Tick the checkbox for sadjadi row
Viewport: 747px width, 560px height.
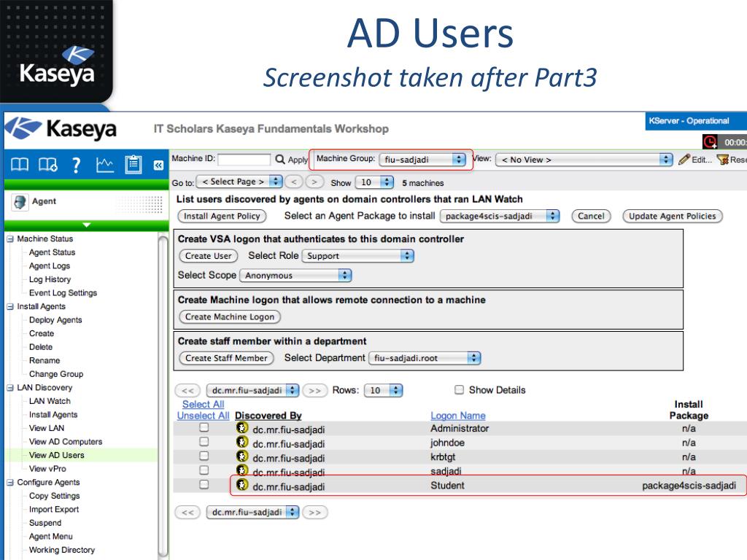pyautogui.click(x=204, y=470)
